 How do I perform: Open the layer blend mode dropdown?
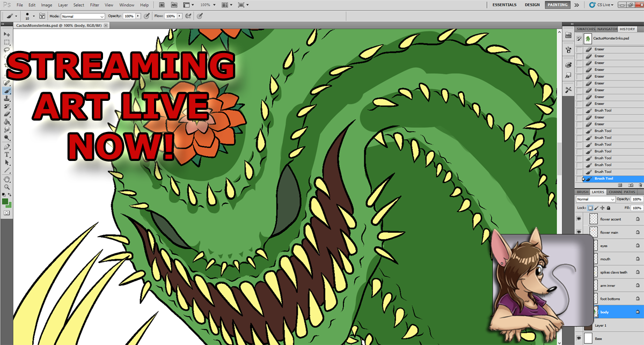[x=595, y=199]
